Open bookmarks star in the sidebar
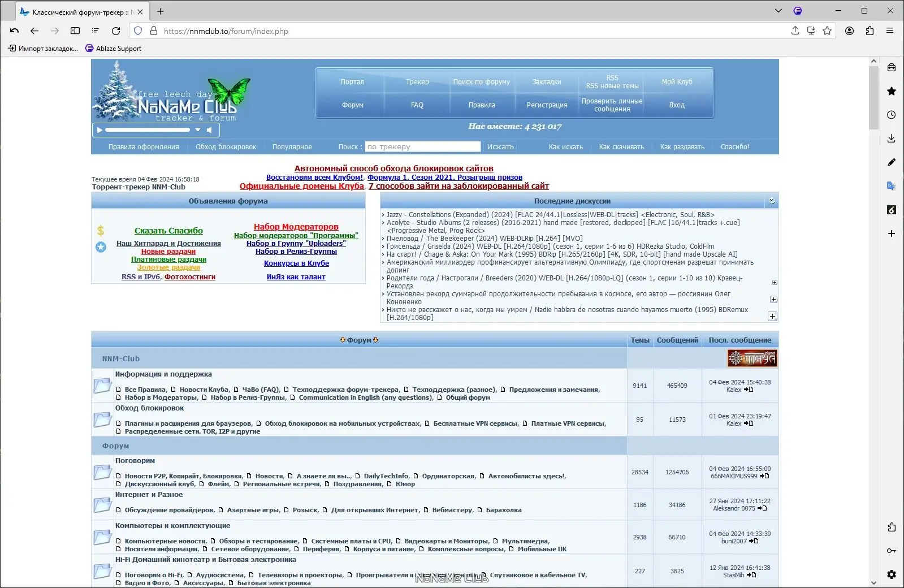 pyautogui.click(x=892, y=91)
